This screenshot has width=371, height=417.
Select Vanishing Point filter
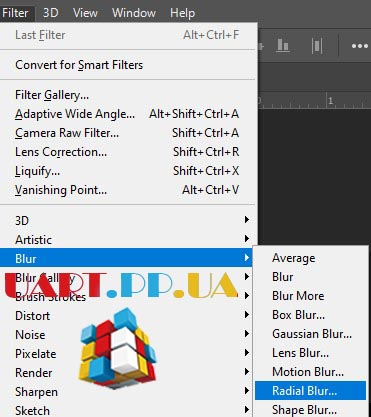tap(128, 190)
